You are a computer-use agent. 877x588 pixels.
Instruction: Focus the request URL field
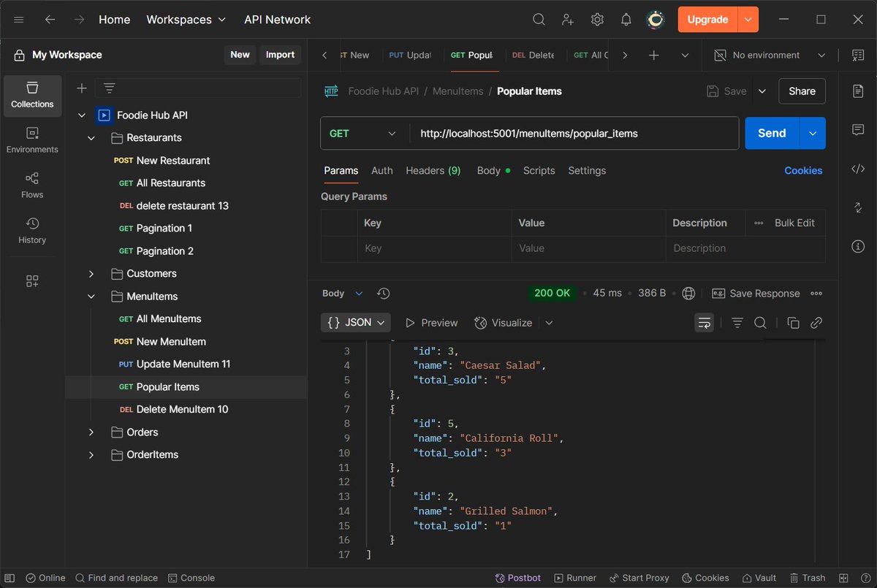pos(574,134)
